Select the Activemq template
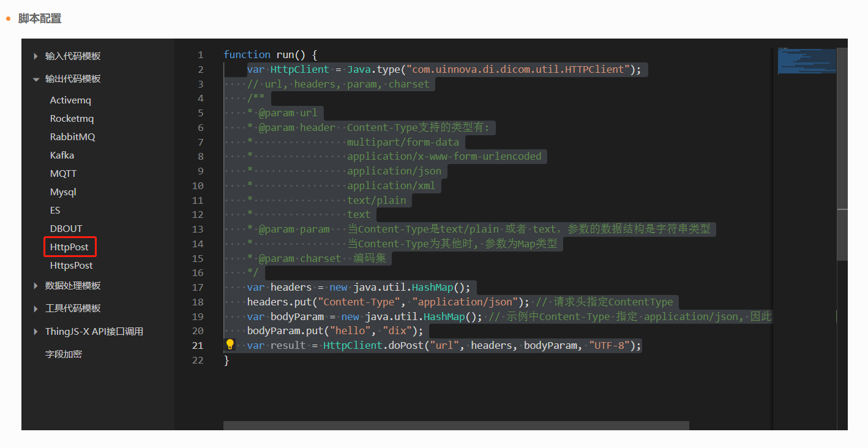 (70, 100)
